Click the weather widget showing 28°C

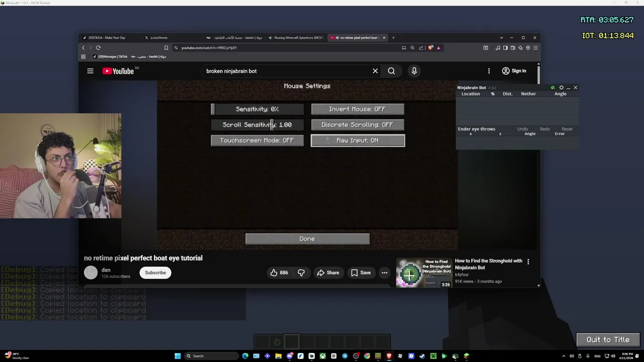[16, 356]
